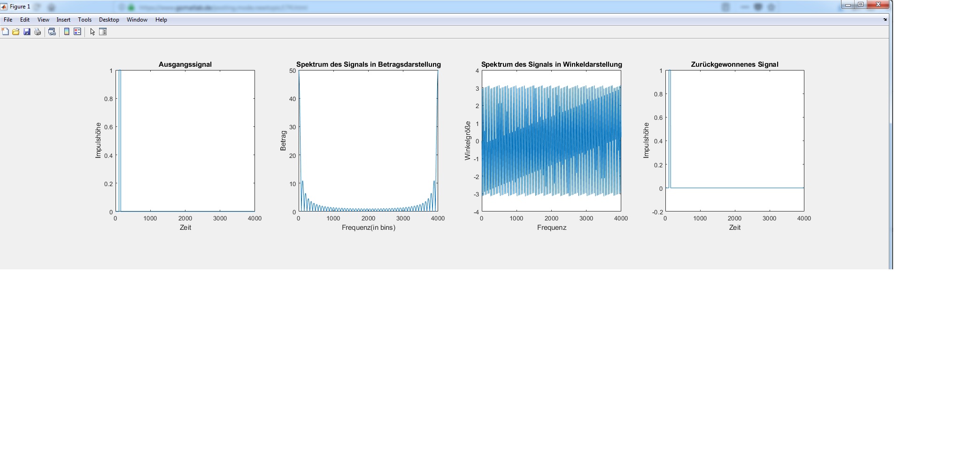The width and height of the screenshot is (980, 470).
Task: Open the Property Inspector panel icon
Action: click(103, 32)
